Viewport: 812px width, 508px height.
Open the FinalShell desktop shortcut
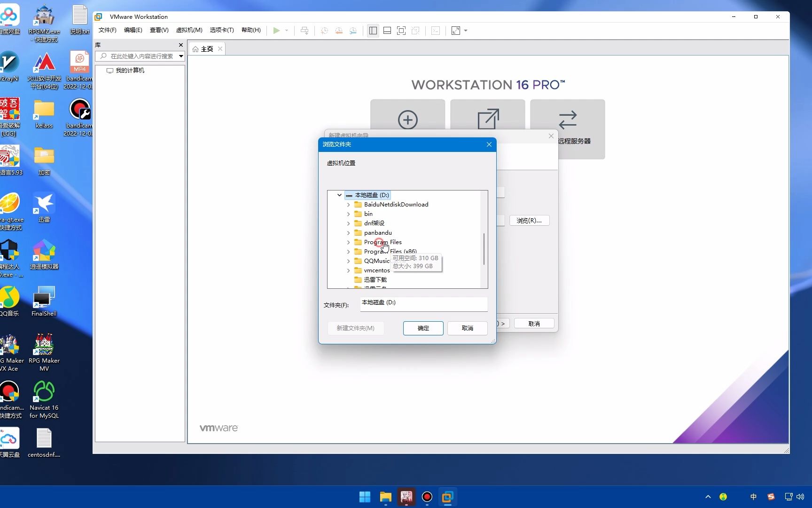pos(44,302)
